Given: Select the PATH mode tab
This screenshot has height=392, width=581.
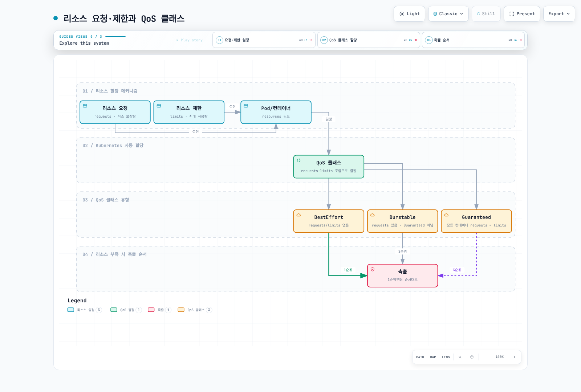Looking at the screenshot, I should click(x=420, y=357).
